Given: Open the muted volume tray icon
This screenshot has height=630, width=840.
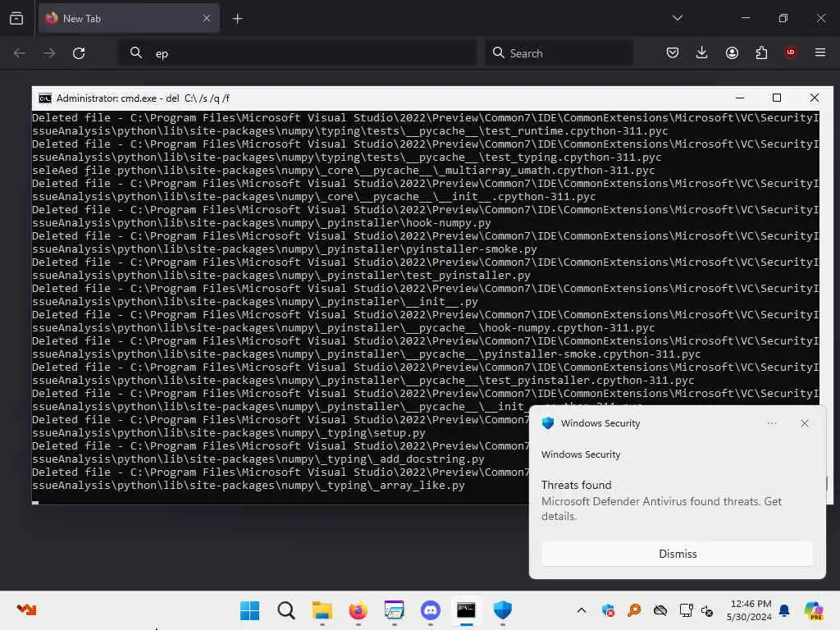Looking at the screenshot, I should [x=707, y=610].
